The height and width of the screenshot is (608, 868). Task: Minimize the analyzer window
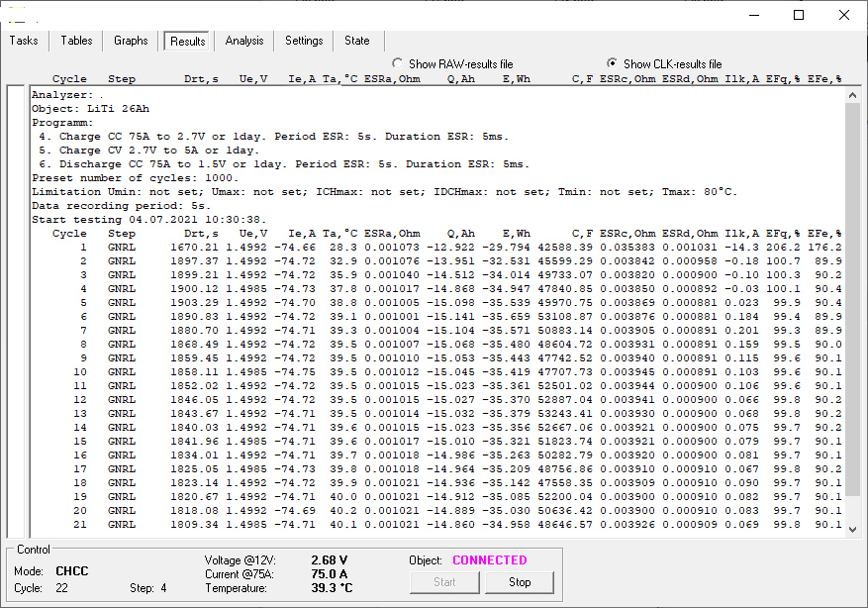(x=754, y=15)
